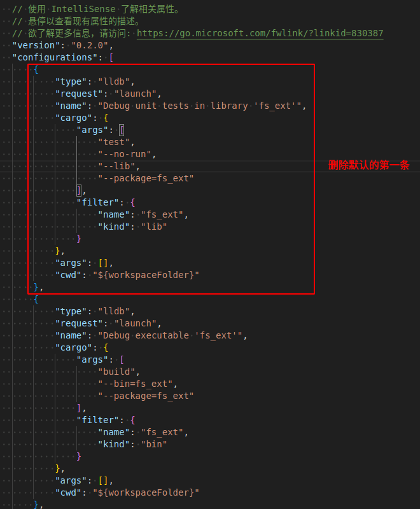Click the name string "Debug executable 'fs_ext'"
This screenshot has height=509, width=420.
[x=171, y=335]
